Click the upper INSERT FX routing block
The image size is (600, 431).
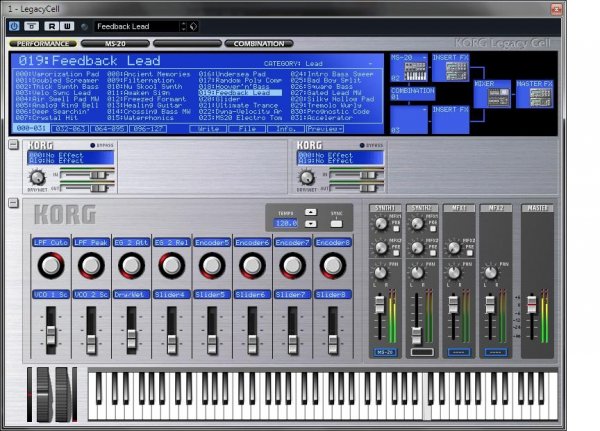point(451,67)
